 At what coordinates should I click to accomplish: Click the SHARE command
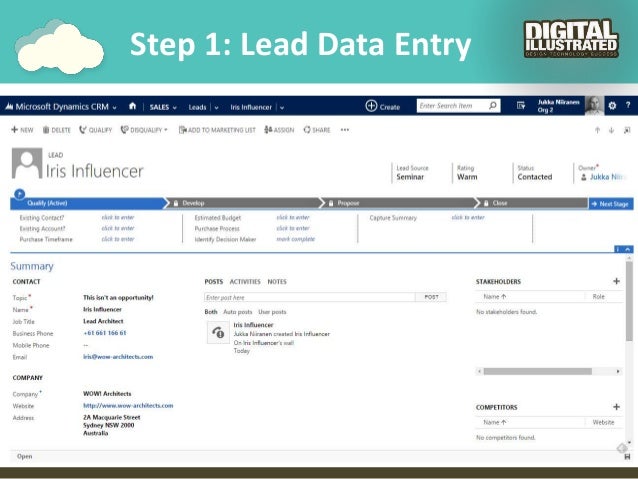[x=317, y=130]
